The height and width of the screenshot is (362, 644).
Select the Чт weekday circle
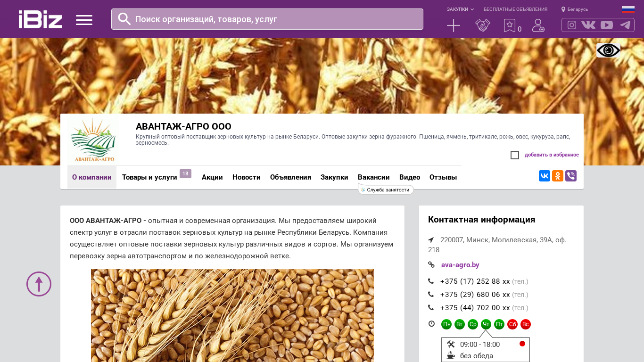[486, 324]
